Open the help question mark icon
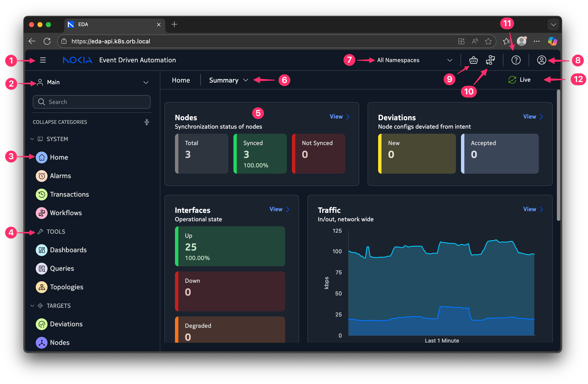The width and height of the screenshot is (588, 384). (x=516, y=60)
